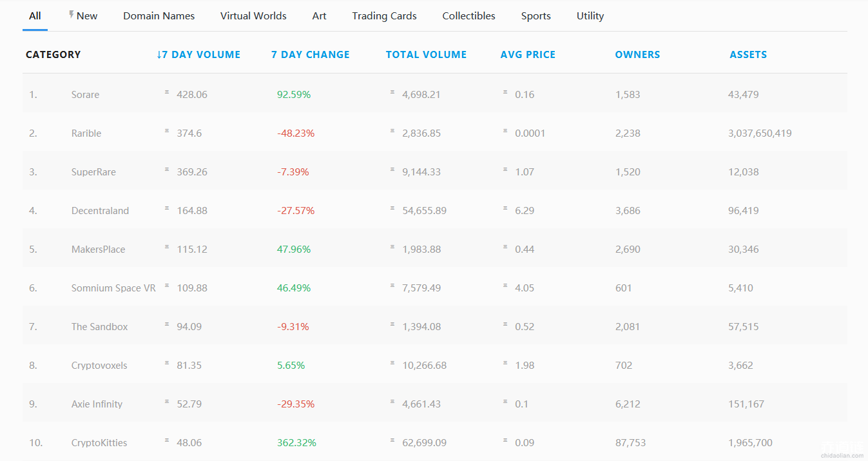Sort by 7 Day Volume column
The height and width of the screenshot is (461, 868).
[198, 55]
